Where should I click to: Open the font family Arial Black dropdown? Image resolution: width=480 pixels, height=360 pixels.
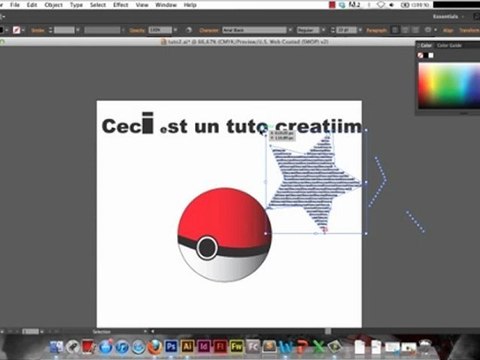290,30
